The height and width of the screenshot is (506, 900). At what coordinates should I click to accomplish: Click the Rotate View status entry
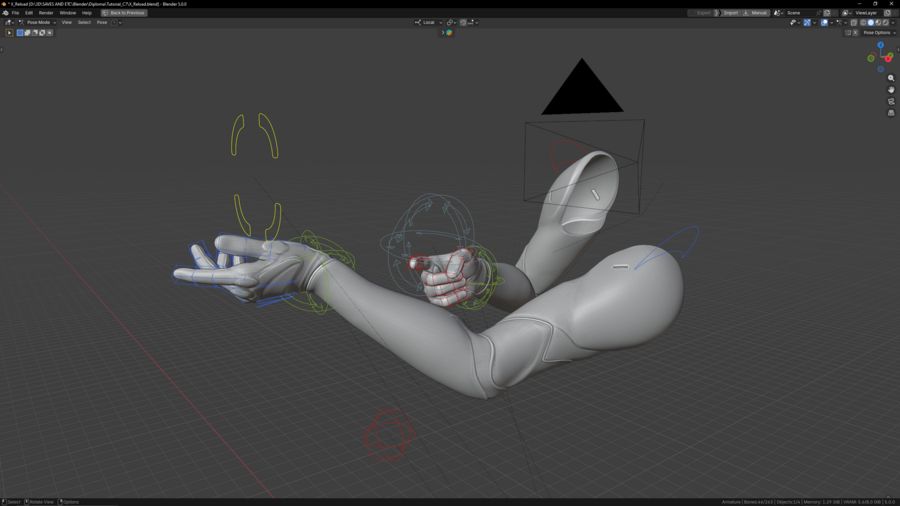point(38,502)
